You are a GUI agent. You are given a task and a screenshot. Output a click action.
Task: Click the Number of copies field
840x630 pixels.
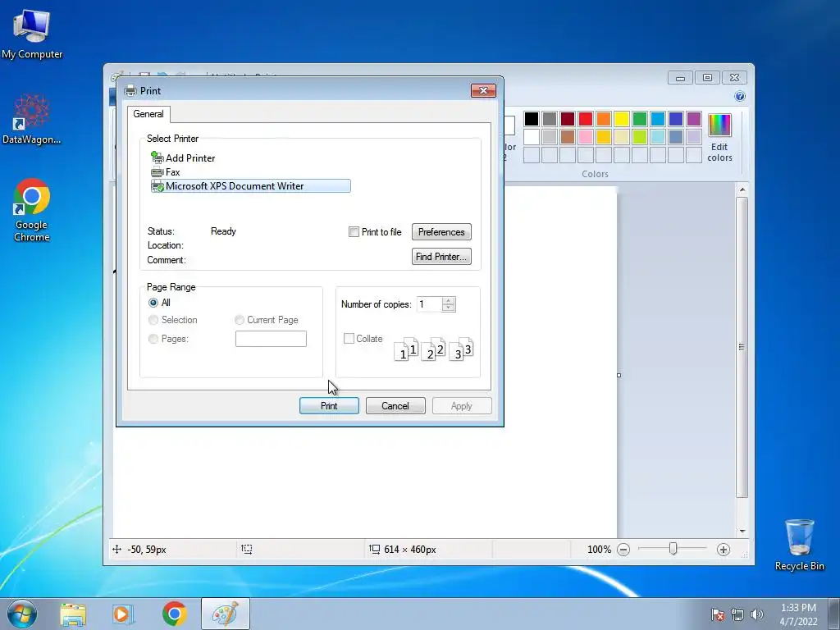(430, 304)
